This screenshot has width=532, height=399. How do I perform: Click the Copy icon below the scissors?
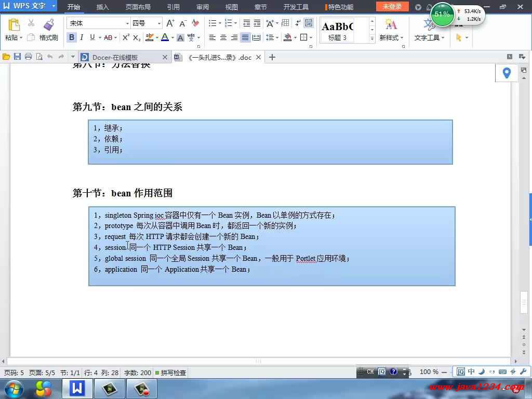click(31, 37)
